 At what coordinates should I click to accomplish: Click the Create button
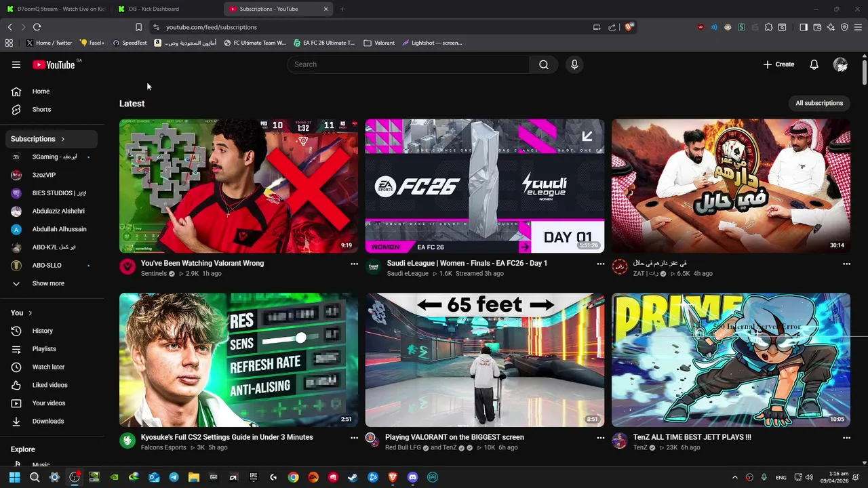coord(778,64)
